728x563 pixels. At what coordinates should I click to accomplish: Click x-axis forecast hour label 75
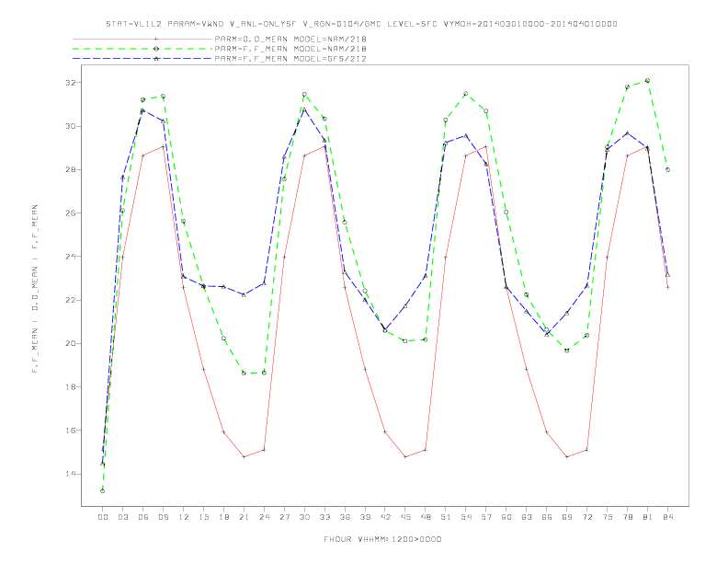pyautogui.click(x=608, y=517)
